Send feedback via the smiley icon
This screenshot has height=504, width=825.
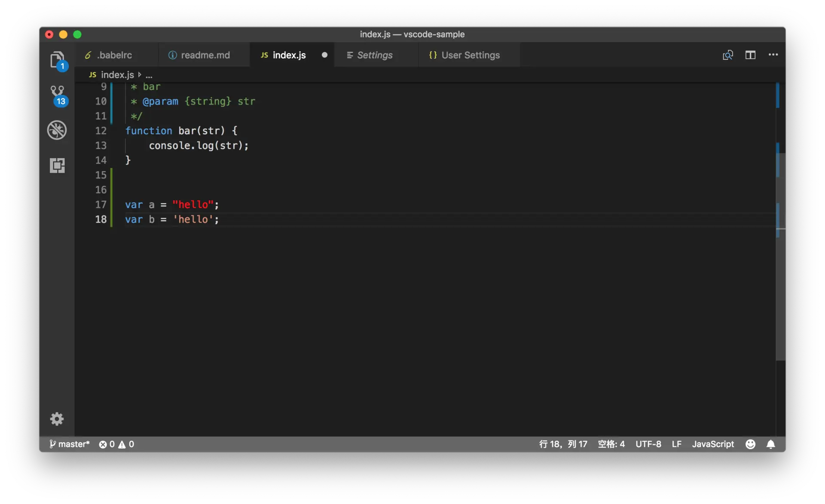coord(750,444)
